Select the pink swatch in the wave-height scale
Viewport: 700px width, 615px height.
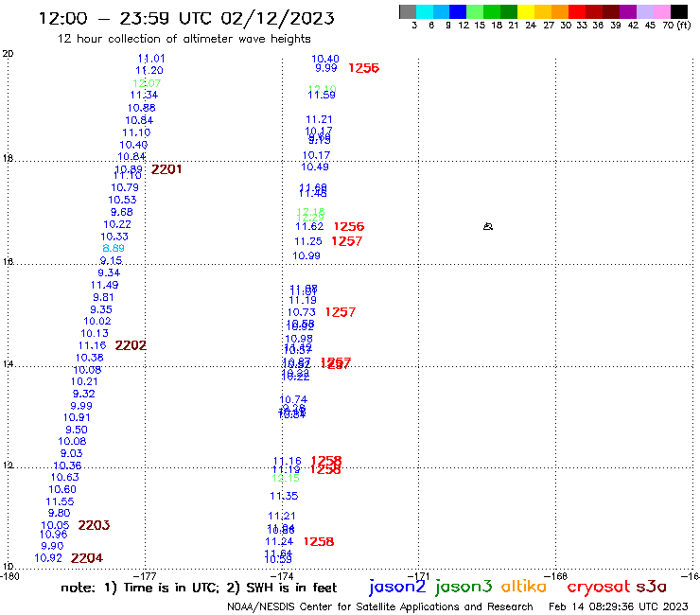click(x=661, y=11)
